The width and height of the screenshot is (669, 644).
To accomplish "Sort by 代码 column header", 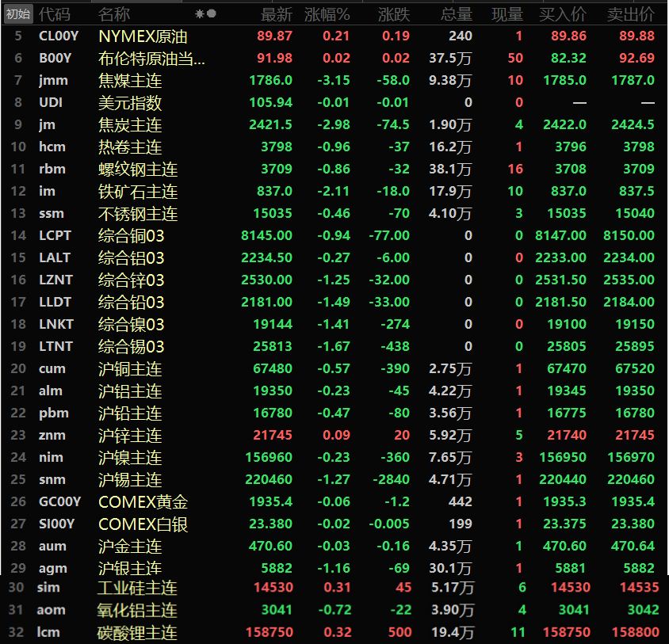I will [x=54, y=14].
